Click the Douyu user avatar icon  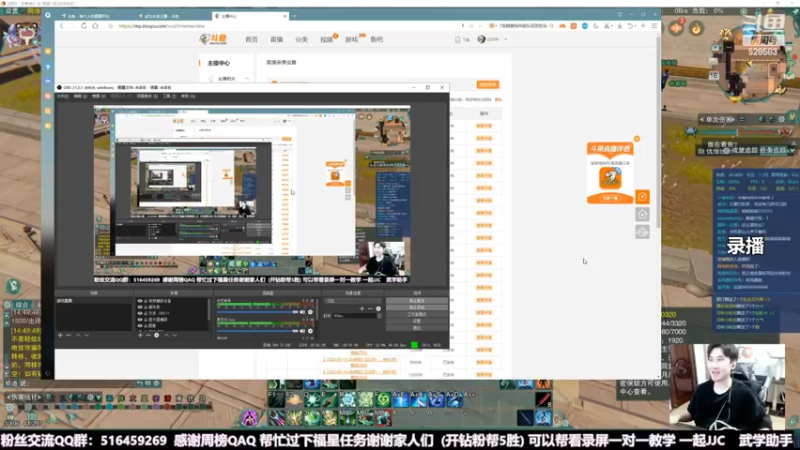[481, 39]
